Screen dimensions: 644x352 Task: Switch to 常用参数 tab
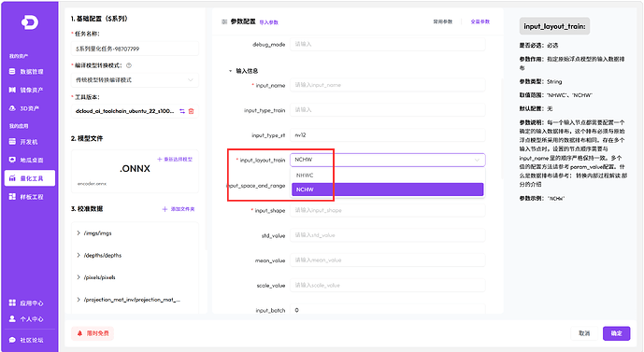(443, 21)
